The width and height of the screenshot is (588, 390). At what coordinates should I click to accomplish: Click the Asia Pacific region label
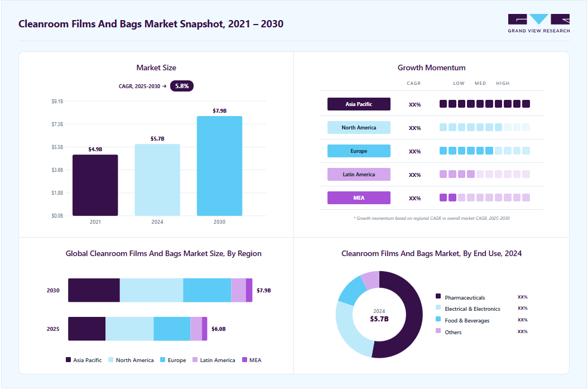[x=359, y=104]
